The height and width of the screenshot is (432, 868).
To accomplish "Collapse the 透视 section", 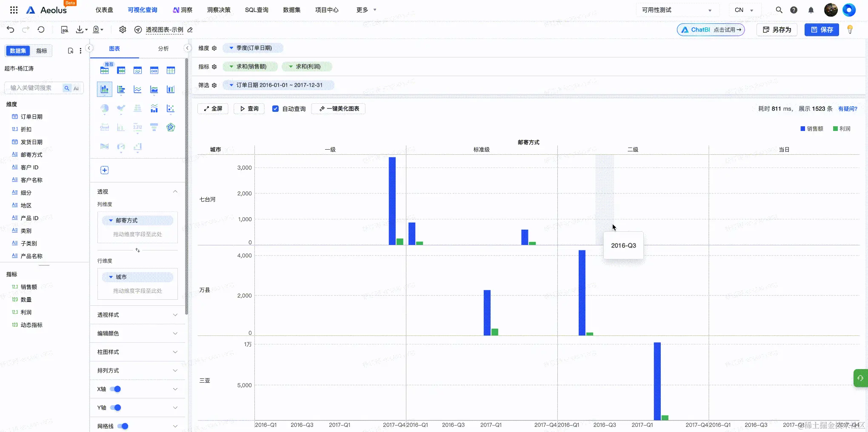I will coord(175,192).
